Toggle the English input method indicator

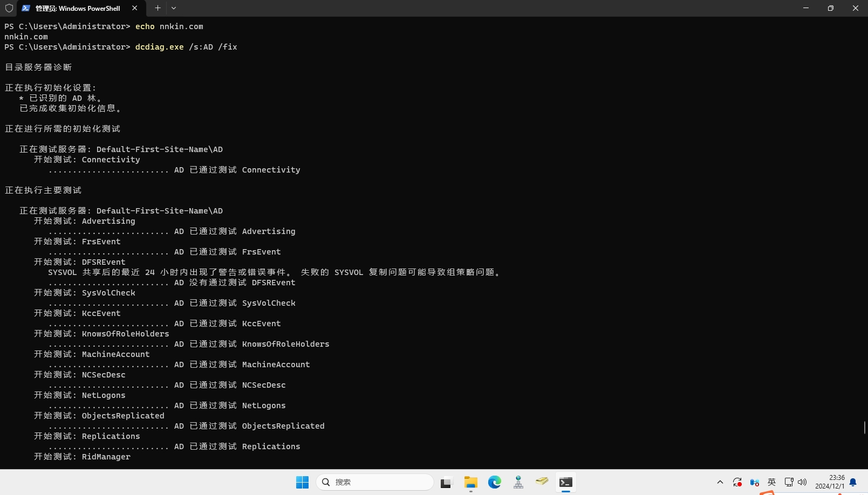point(771,482)
